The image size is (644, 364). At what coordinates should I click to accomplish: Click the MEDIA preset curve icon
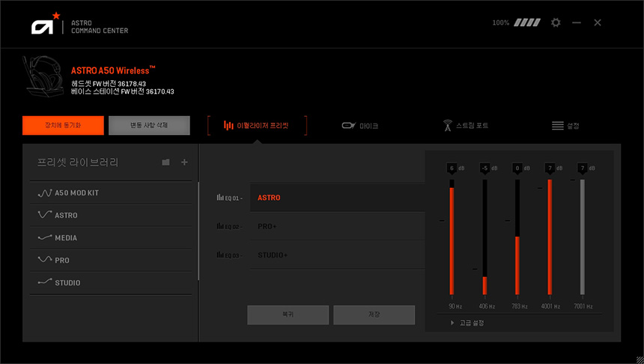45,237
